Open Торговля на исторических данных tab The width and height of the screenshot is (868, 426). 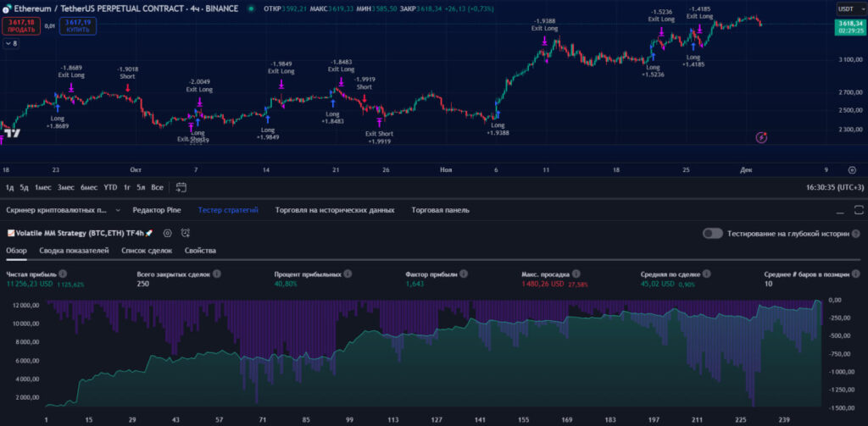point(334,210)
